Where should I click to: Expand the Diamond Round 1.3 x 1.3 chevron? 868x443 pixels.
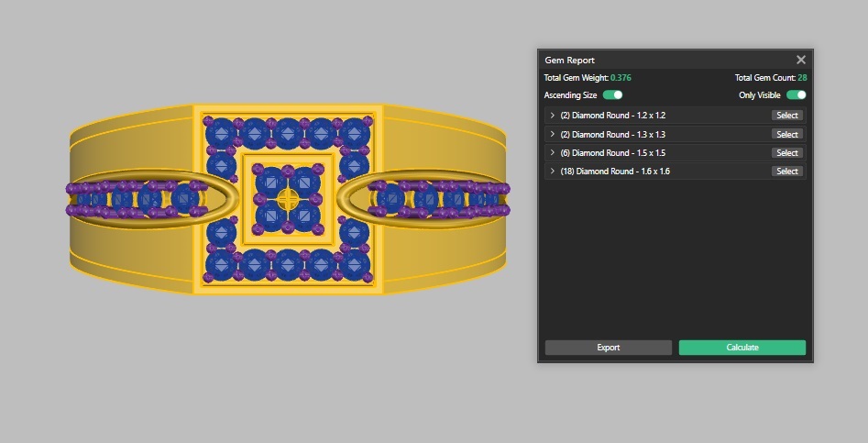(x=552, y=134)
